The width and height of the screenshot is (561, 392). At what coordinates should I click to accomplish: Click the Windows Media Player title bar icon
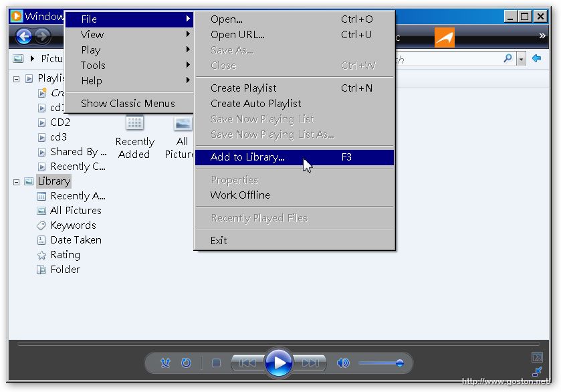pos(16,16)
